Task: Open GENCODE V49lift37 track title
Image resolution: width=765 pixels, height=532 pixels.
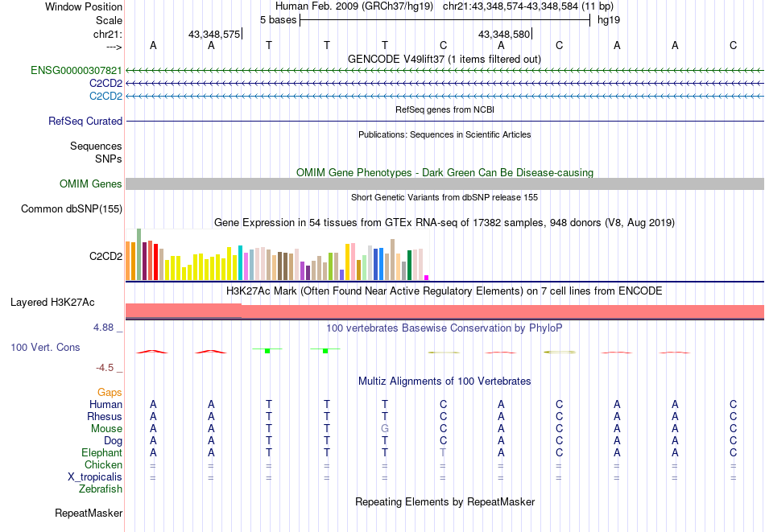Action: click(445, 60)
